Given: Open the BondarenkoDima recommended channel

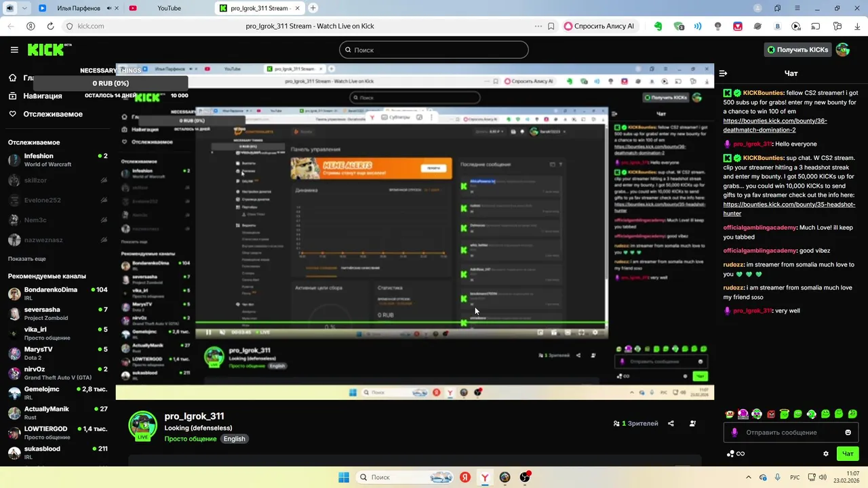Looking at the screenshot, I should pos(58,293).
